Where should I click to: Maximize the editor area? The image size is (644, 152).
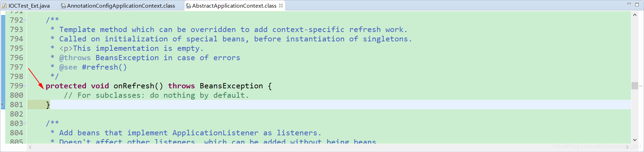[637, 4]
